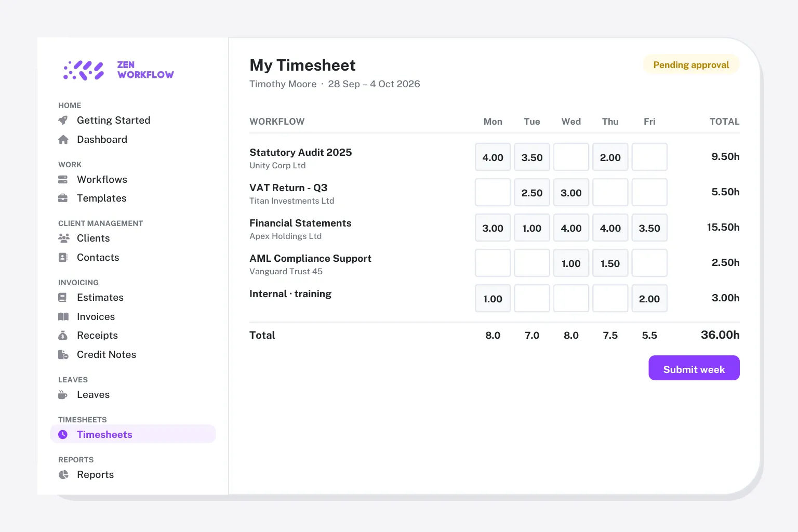Click empty Monday cell for VAT Return - Q3
The image size is (798, 532).
coord(493,192)
